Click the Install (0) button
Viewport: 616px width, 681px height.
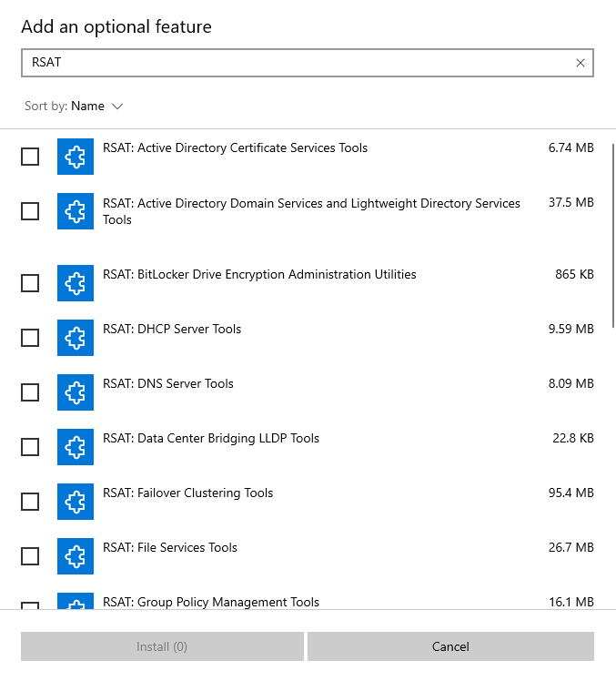(x=162, y=646)
